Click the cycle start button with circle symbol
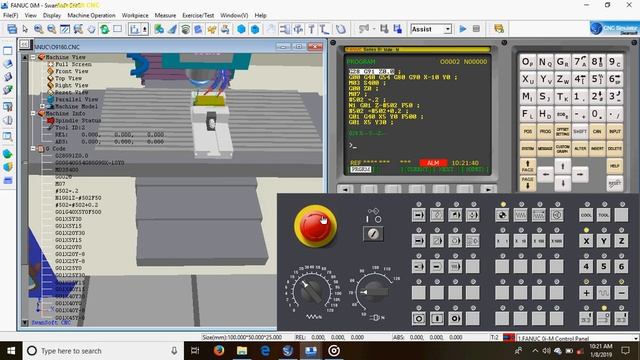This screenshot has height=360, width=640. pos(418,318)
